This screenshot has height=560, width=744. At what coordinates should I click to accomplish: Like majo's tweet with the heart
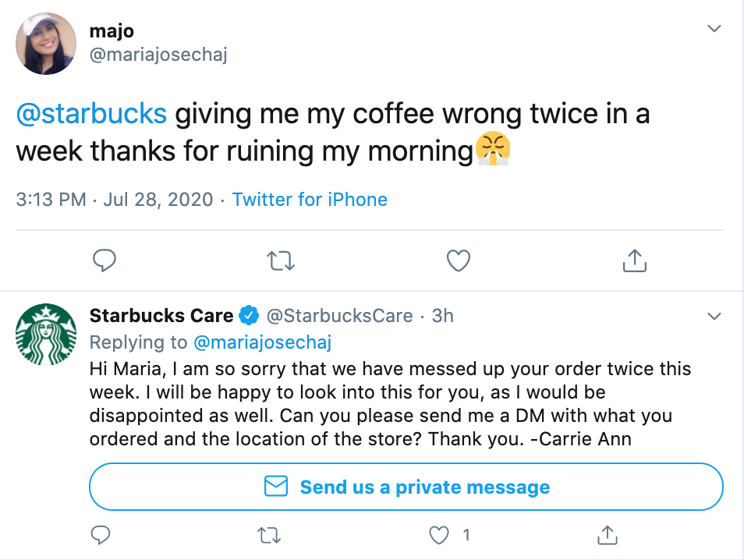[459, 261]
